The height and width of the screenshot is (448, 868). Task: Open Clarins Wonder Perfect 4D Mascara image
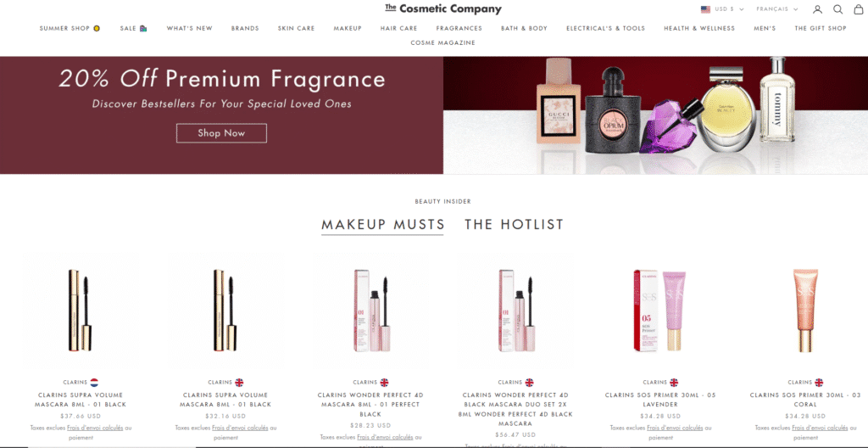tap(370, 311)
